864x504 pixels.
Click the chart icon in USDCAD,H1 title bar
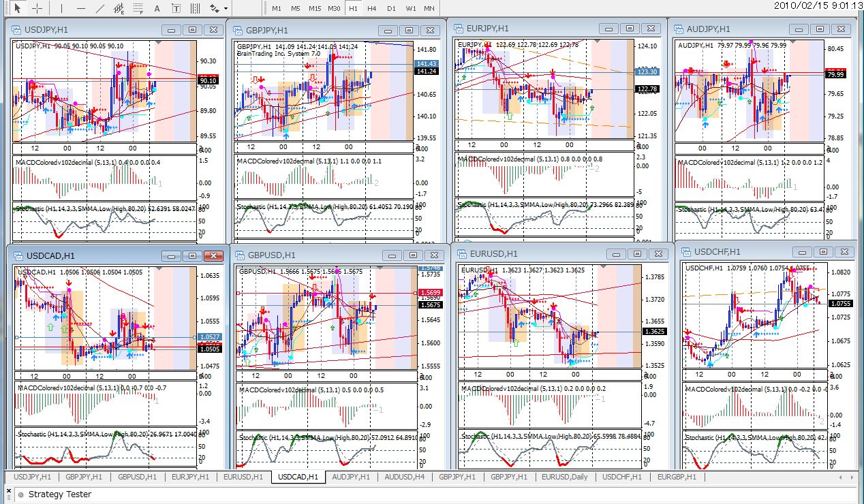point(18,256)
